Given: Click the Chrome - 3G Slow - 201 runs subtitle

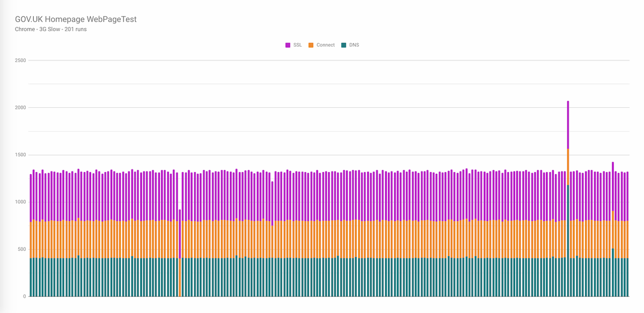Looking at the screenshot, I should click(52, 29).
